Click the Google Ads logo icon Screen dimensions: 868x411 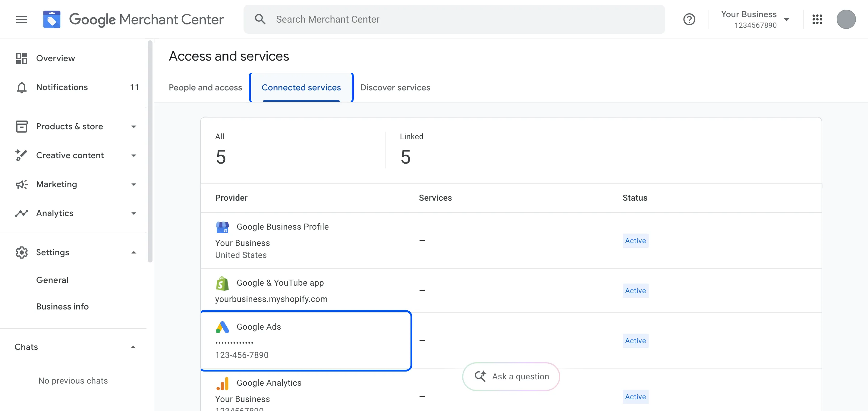(x=222, y=327)
